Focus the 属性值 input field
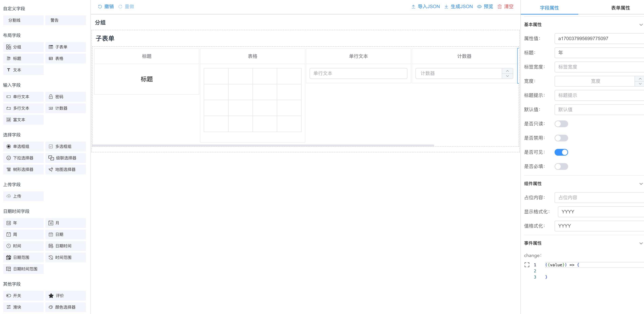644x314 pixels. 599,38
